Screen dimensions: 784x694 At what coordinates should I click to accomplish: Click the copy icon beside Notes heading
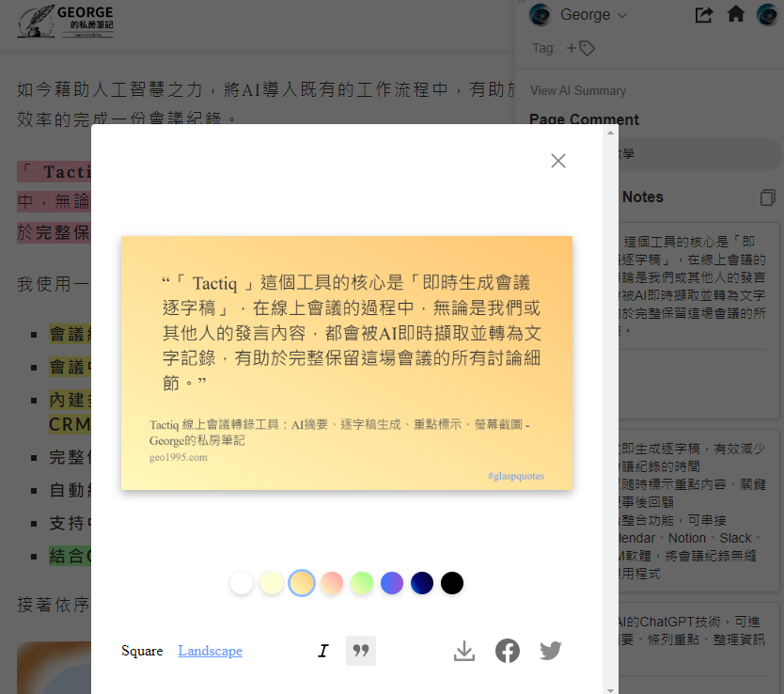(767, 197)
